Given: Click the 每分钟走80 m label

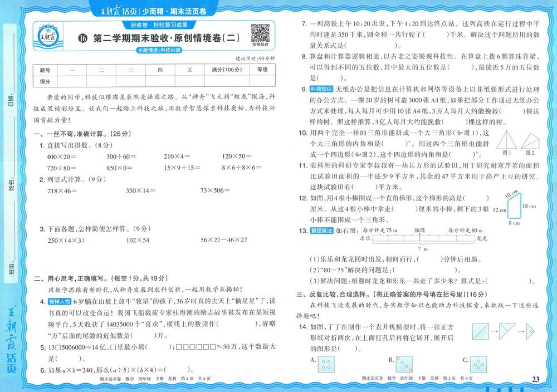Looking at the screenshot, I should click(x=465, y=231).
